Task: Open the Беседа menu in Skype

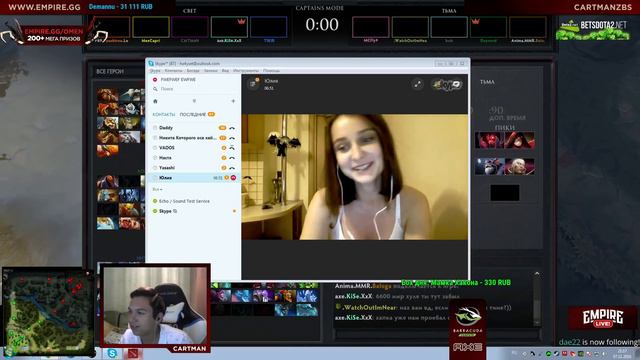Action: pyautogui.click(x=193, y=71)
